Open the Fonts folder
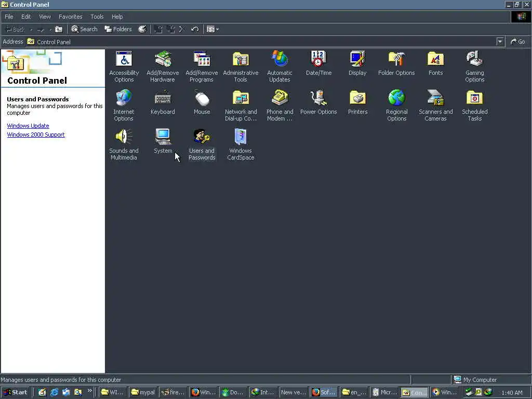532x399 pixels. [436, 63]
